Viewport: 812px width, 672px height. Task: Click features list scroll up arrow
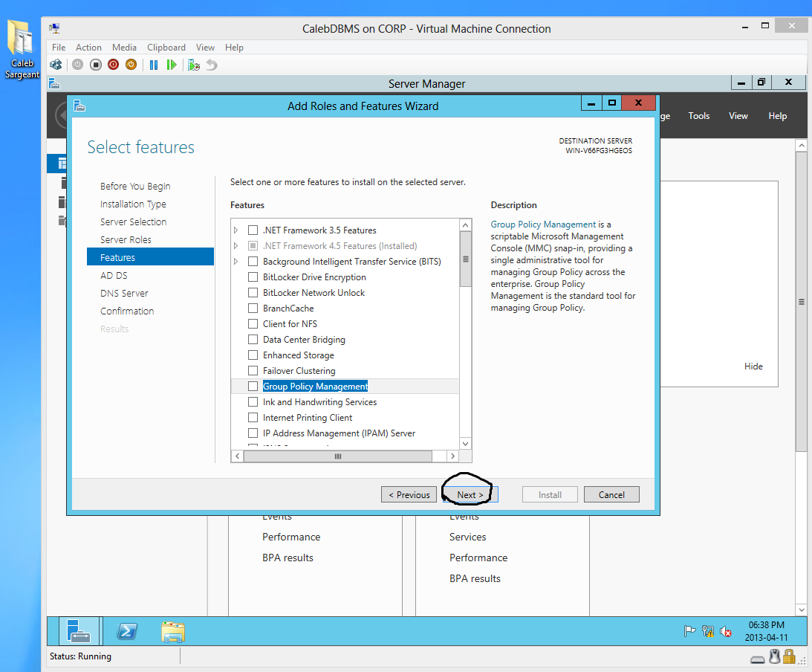coord(465,224)
